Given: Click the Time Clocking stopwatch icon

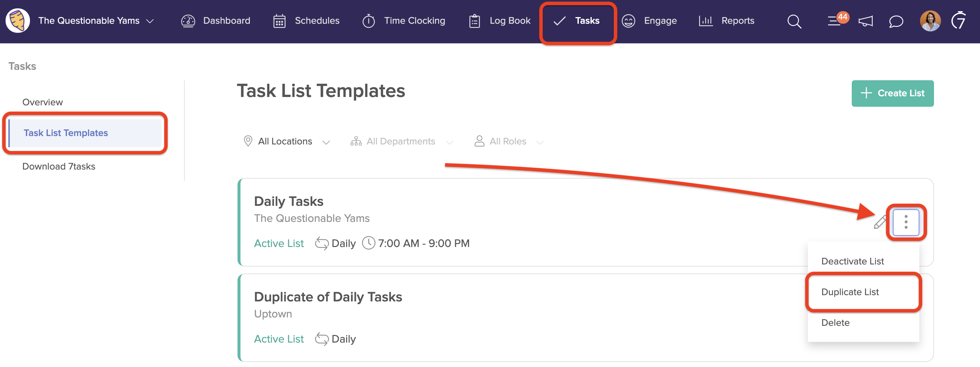Looking at the screenshot, I should click(368, 21).
